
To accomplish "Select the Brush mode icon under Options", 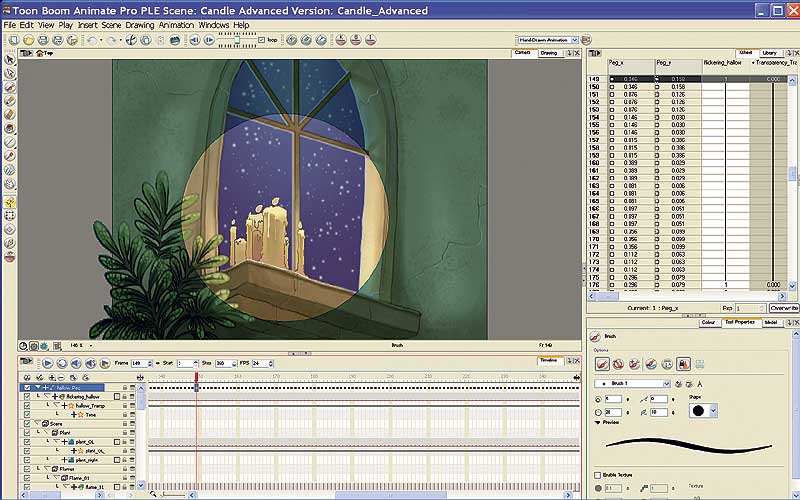I will click(602, 364).
